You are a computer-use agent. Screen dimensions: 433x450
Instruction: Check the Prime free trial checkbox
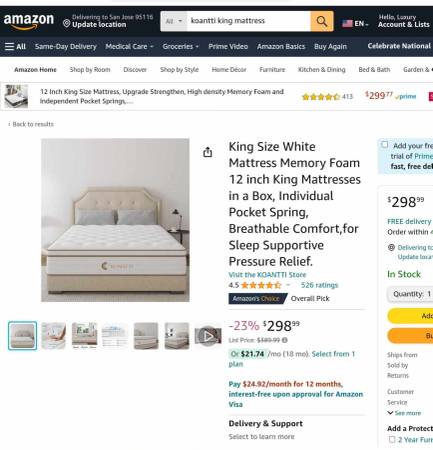(385, 145)
